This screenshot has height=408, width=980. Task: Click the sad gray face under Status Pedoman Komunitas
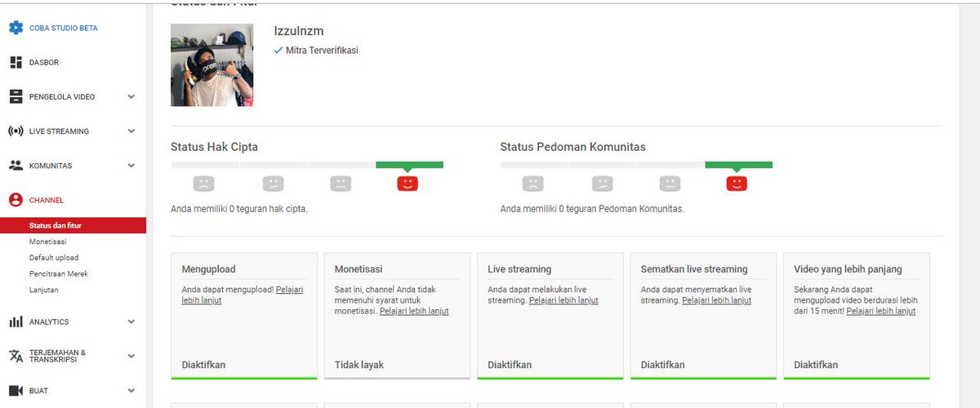click(x=532, y=184)
